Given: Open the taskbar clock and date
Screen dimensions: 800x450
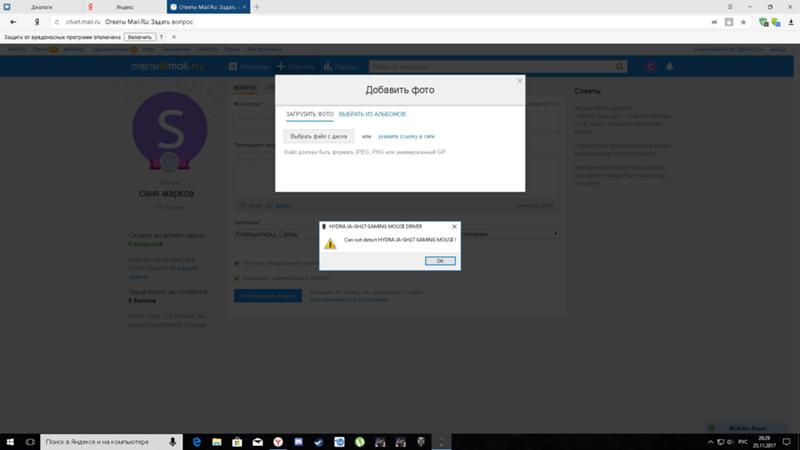Looking at the screenshot, I should click(764, 442).
